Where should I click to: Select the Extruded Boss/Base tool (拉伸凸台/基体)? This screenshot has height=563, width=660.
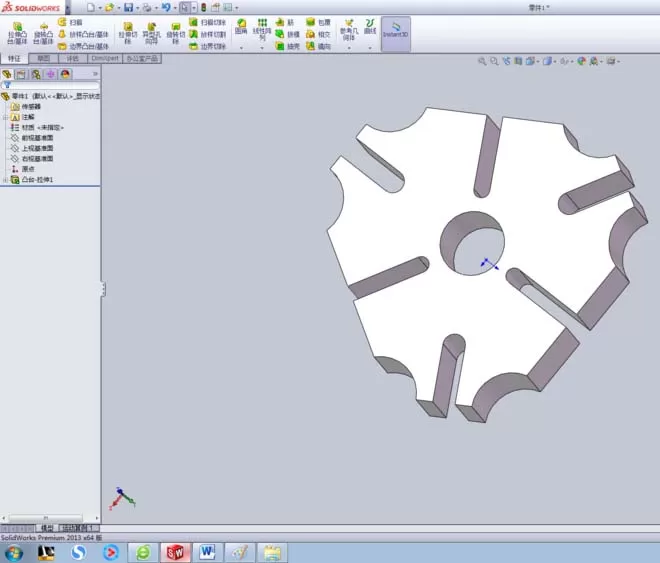point(17,33)
